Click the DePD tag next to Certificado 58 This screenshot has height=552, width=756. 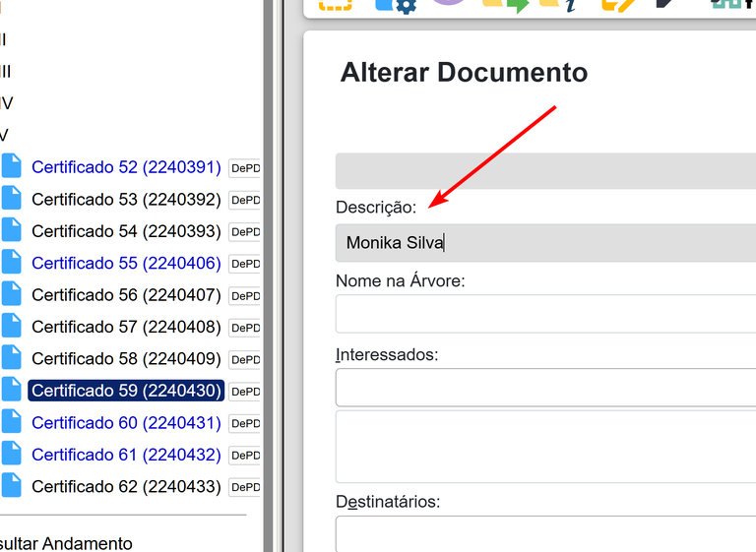pos(245,360)
